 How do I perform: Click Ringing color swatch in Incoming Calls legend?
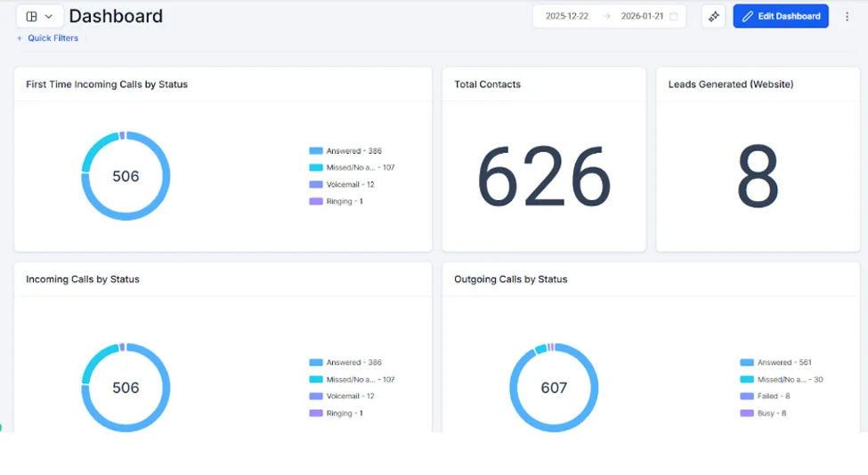315,414
